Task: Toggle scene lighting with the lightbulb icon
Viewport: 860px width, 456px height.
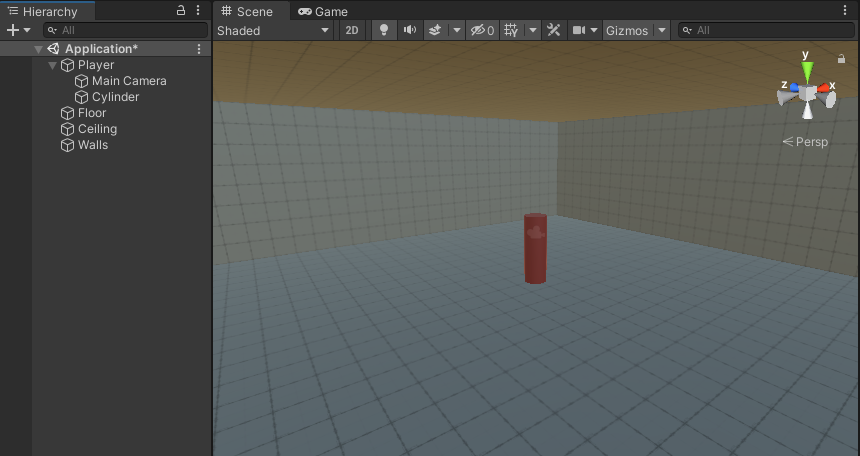Action: (384, 30)
